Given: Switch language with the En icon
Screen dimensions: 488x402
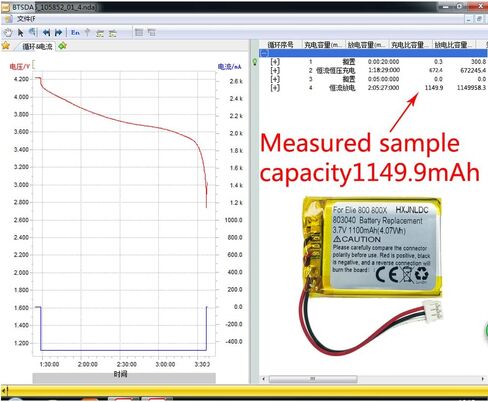Looking at the screenshot, I should [75, 32].
